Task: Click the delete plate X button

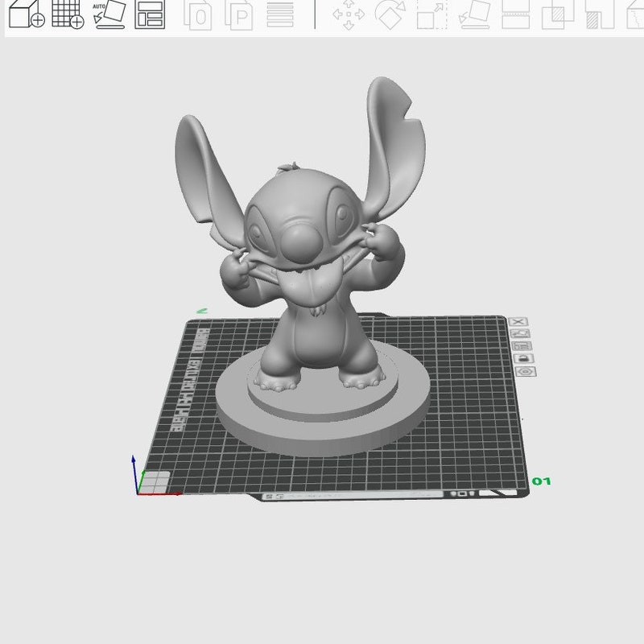Action: coord(518,322)
